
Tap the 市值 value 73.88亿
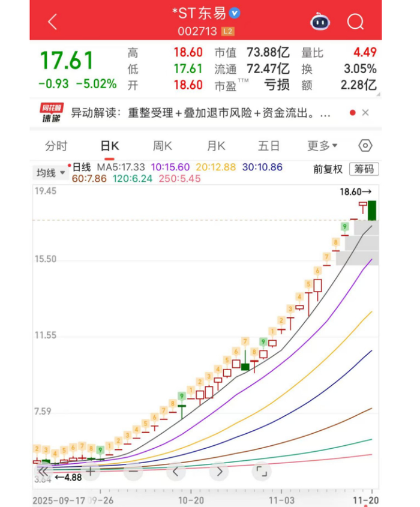pyautogui.click(x=268, y=52)
